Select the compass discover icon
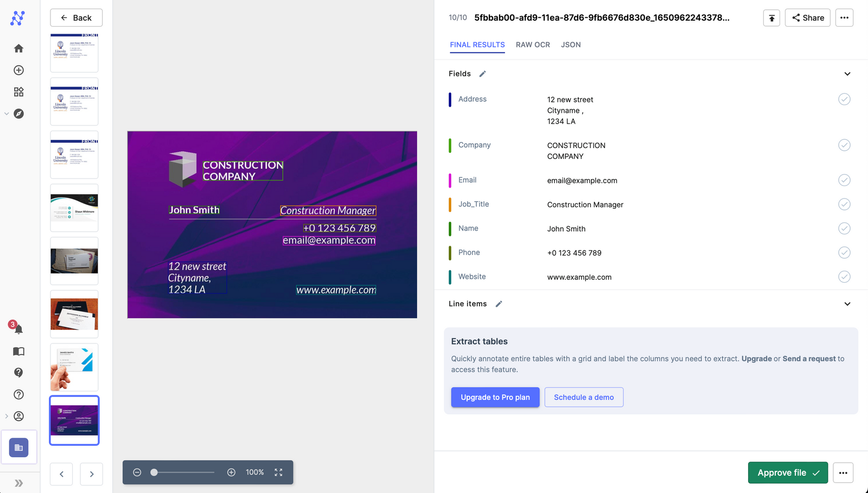Viewport: 868px width, 493px height. click(x=20, y=114)
